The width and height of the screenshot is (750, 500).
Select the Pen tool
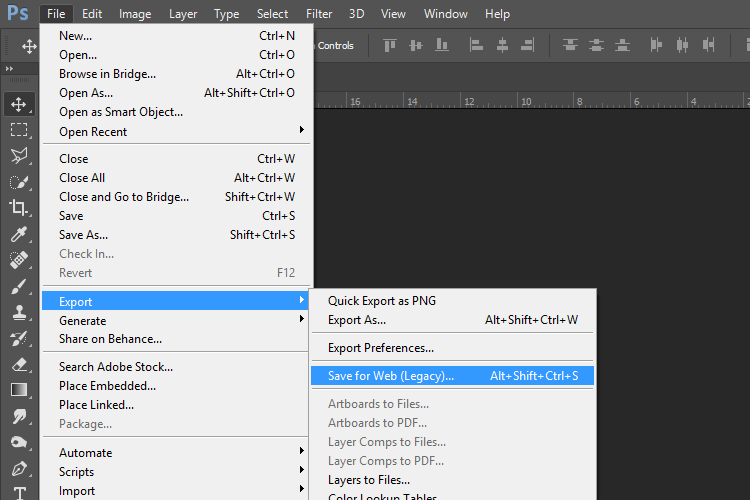tap(19, 468)
